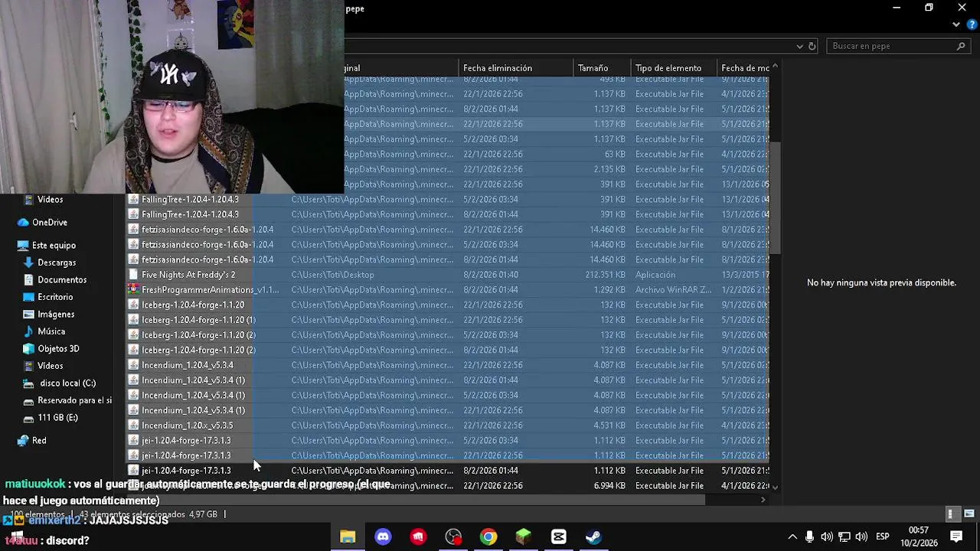Open the Descargas folder
980x551 pixels.
pos(57,262)
